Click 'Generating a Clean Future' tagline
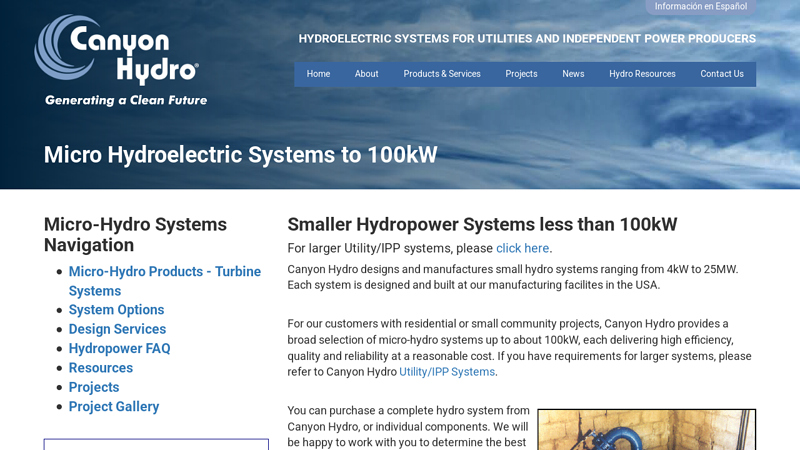Image resolution: width=800 pixels, height=450 pixels. (126, 101)
